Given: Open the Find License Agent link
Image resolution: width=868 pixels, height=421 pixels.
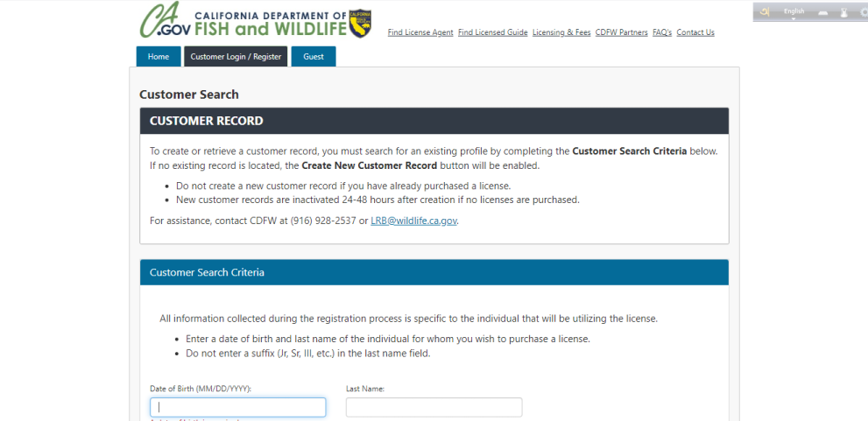Looking at the screenshot, I should click(x=420, y=32).
